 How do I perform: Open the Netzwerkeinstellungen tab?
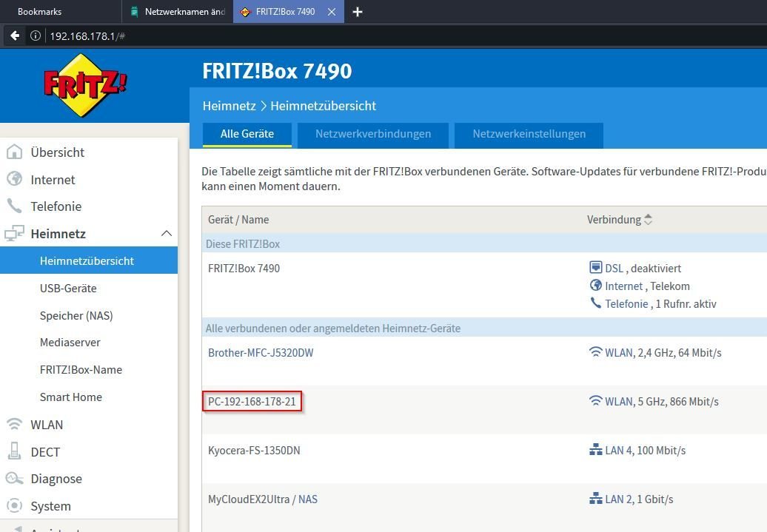pyautogui.click(x=529, y=135)
